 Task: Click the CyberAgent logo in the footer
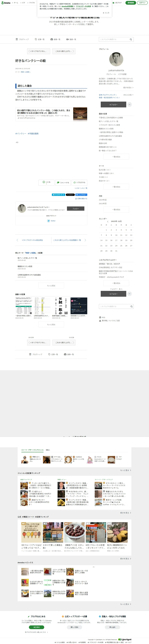click(125, 639)
